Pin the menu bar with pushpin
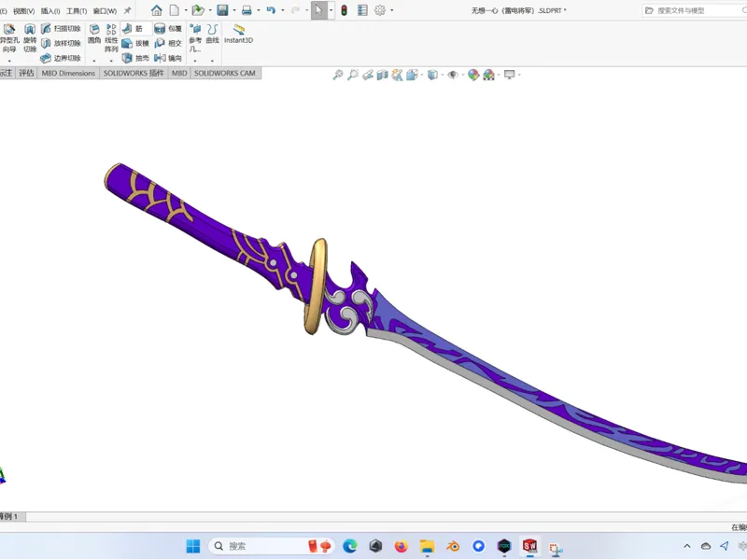 tap(127, 10)
